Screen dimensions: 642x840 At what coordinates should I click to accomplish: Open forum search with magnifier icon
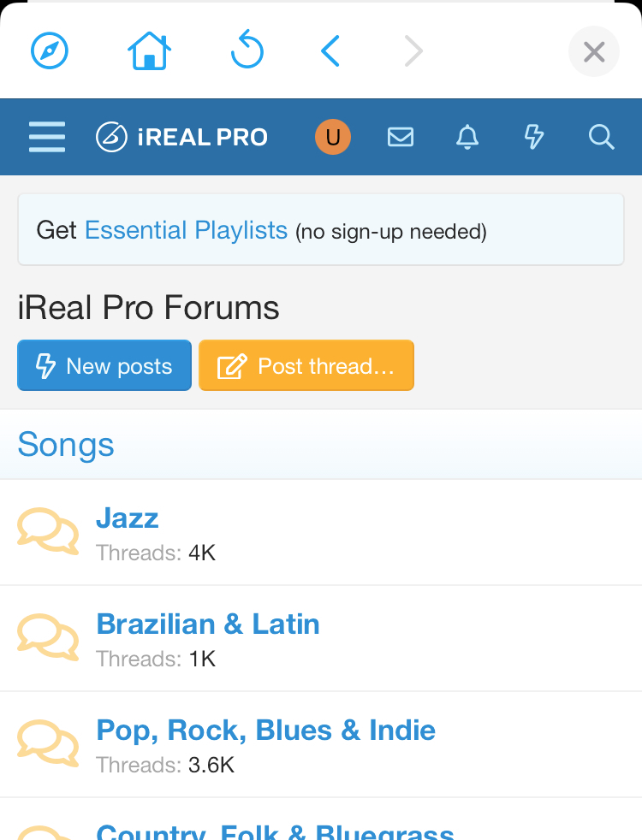(x=601, y=137)
